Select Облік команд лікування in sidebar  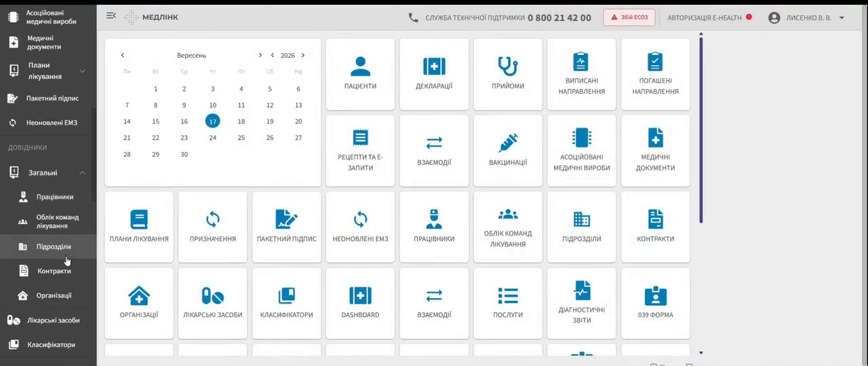coord(47,221)
